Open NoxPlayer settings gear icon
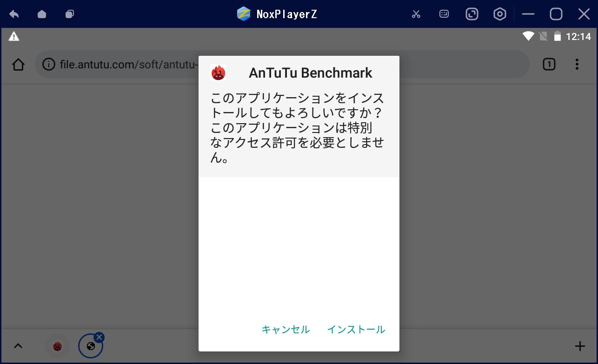The image size is (598, 364). [x=499, y=14]
